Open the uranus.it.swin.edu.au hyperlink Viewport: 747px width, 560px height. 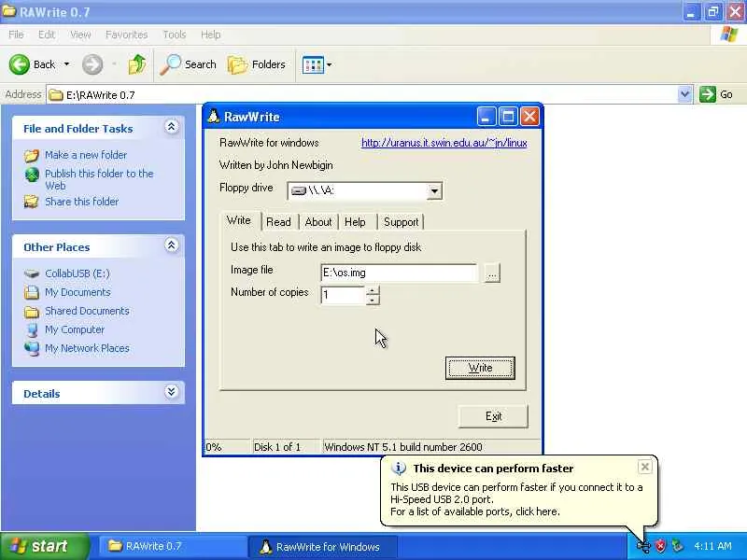[444, 143]
